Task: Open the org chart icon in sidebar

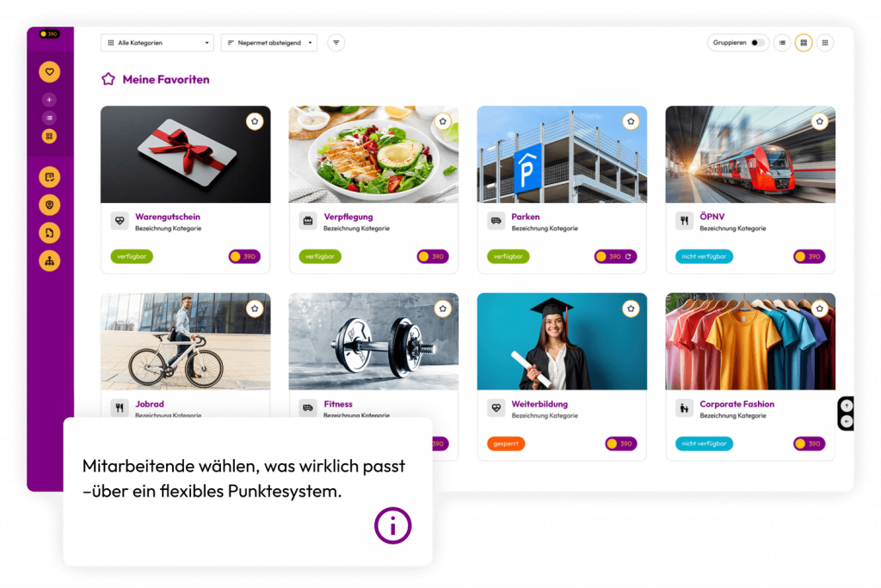Action: (x=49, y=261)
